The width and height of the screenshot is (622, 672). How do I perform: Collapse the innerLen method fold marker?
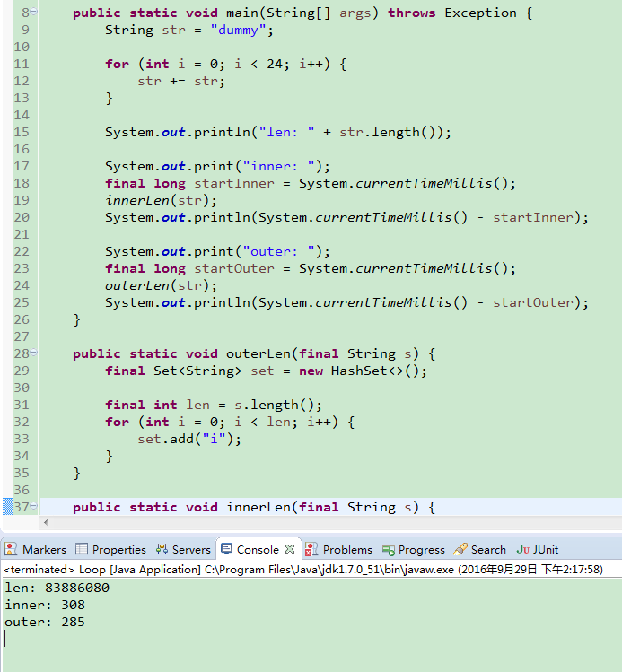[34, 506]
